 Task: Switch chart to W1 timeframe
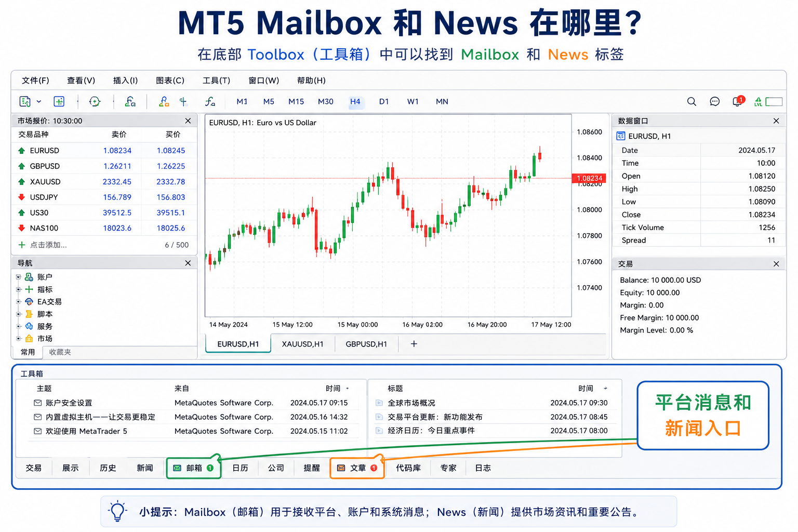(413, 102)
